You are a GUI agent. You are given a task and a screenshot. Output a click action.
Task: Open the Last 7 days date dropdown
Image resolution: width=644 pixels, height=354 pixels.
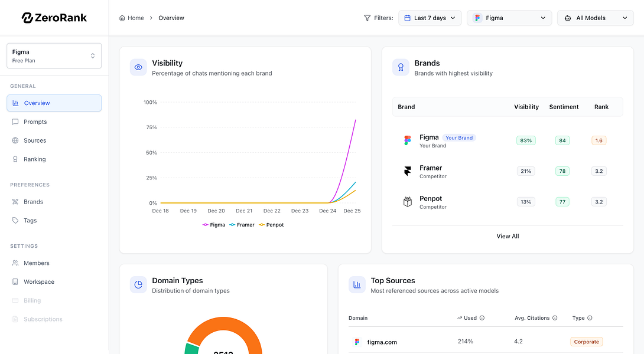430,18
